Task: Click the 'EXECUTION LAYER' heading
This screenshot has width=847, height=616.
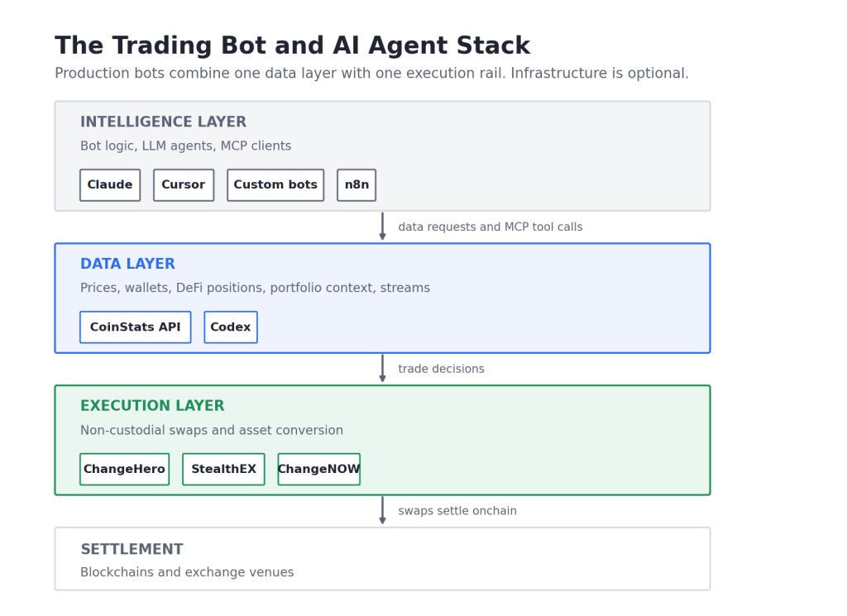Action: (x=152, y=406)
